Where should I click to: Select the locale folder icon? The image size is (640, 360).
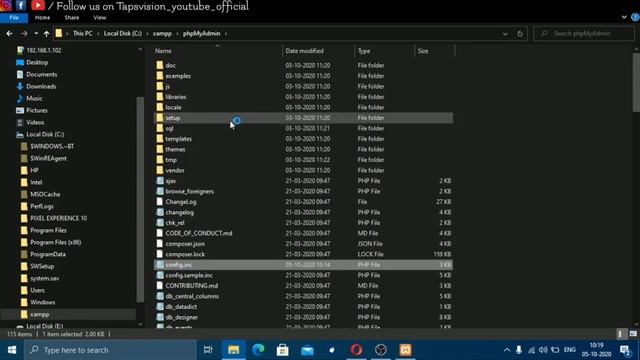coord(160,107)
